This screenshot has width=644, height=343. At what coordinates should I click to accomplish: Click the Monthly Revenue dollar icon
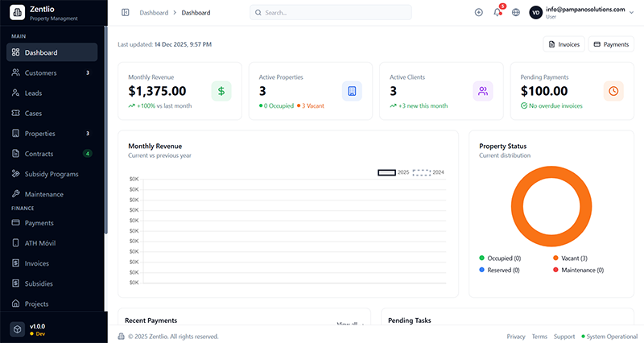coord(221,91)
